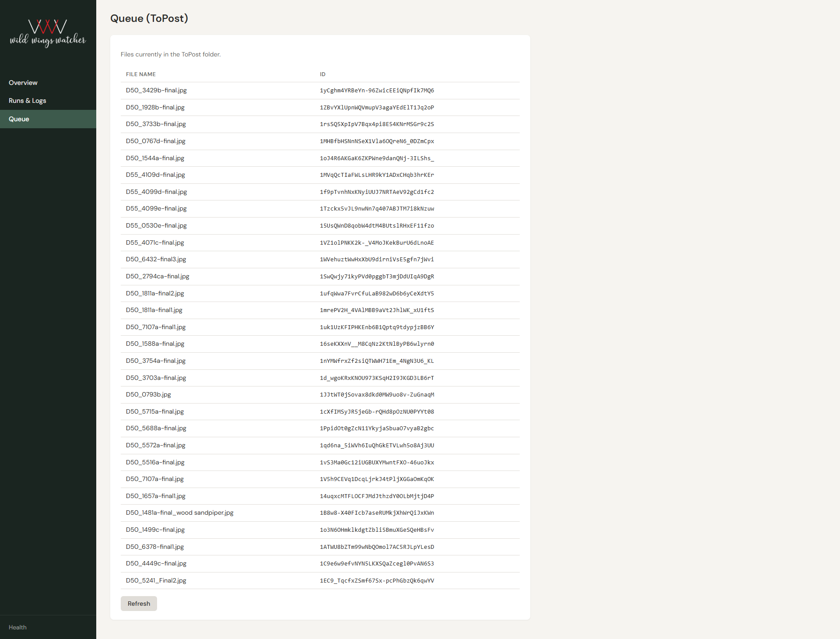Click the wood sandpiper file name
This screenshot has height=639, width=840.
pos(180,513)
